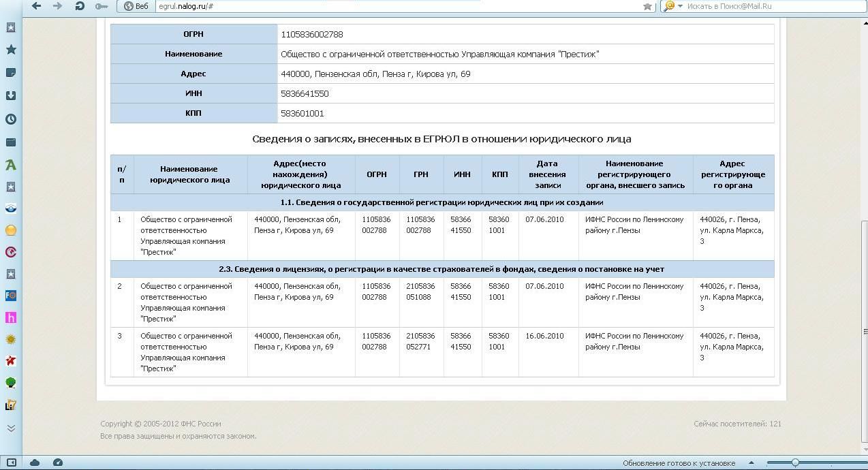Open Favorites star in the sidebar
Viewport: 868px width, 470px height.
click(x=11, y=50)
